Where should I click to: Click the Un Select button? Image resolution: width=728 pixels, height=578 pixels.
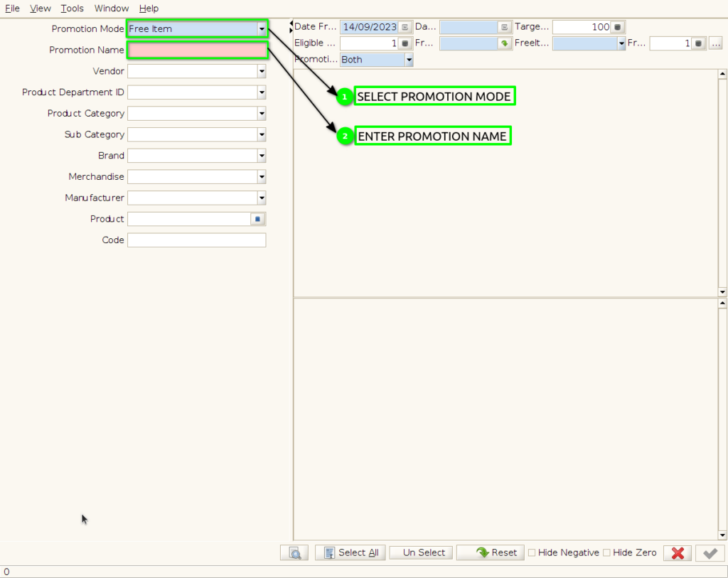click(x=421, y=553)
